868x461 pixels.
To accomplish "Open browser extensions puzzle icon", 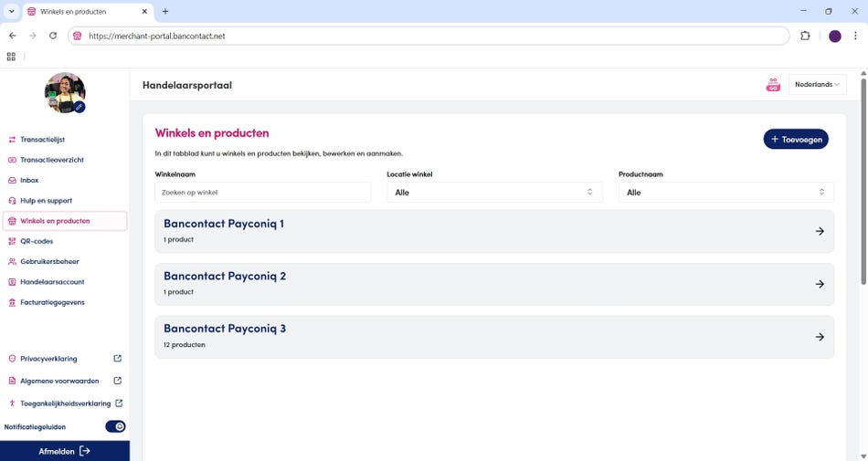I will click(805, 36).
